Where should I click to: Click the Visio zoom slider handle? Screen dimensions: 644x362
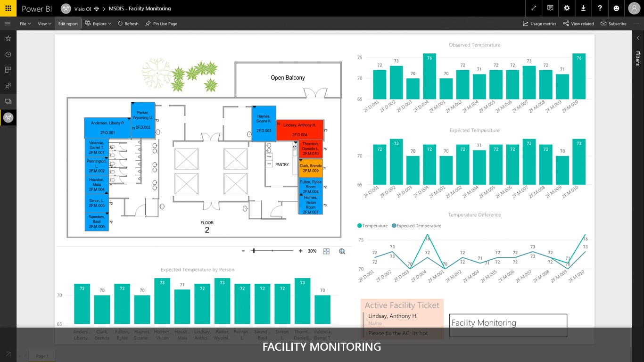(254, 251)
